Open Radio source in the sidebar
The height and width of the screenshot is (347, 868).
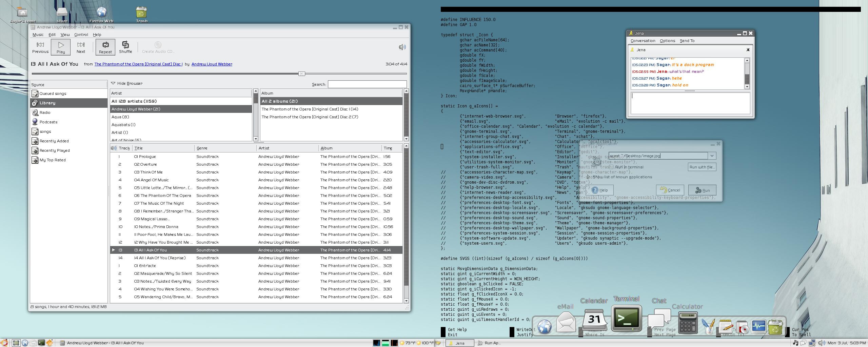(x=69, y=113)
